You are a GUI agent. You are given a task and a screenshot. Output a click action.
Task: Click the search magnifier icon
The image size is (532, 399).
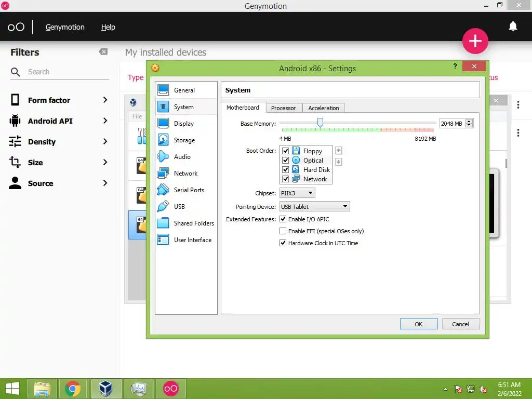(x=15, y=72)
